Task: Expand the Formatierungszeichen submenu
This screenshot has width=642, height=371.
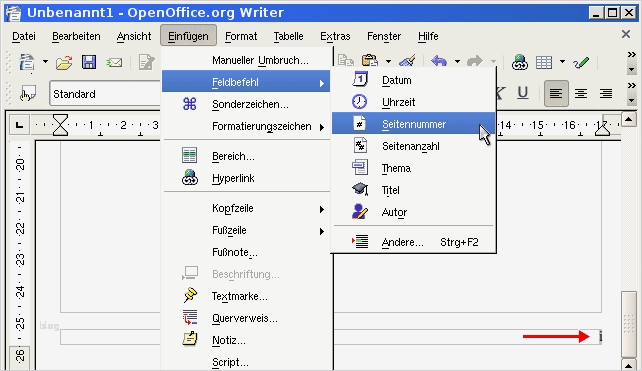Action: [246, 126]
